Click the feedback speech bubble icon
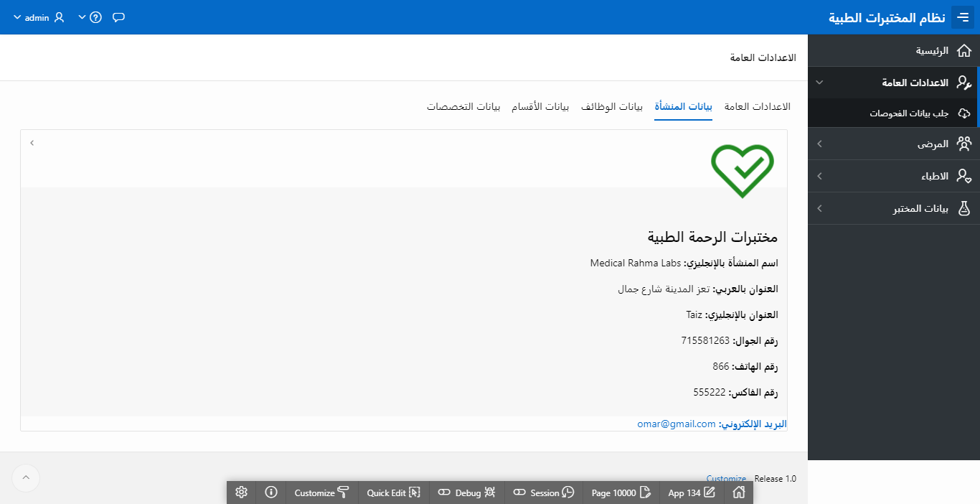The image size is (980, 504). 119,17
